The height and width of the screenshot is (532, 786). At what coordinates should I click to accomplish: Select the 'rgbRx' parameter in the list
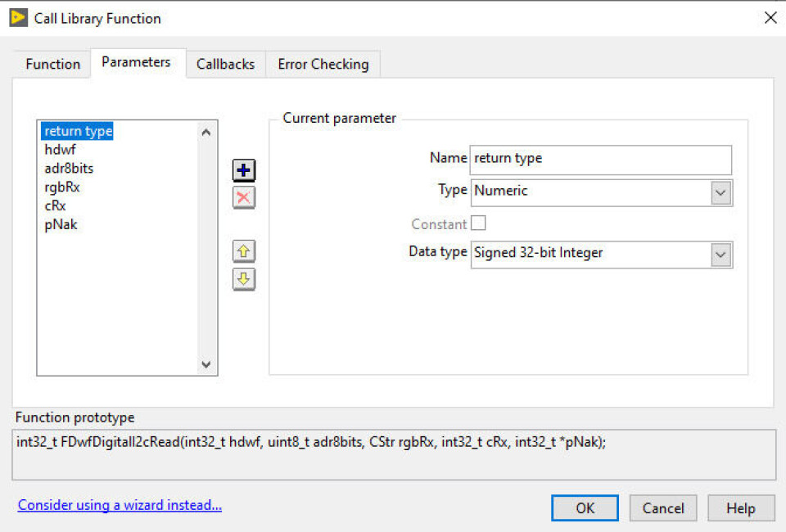[x=62, y=187]
